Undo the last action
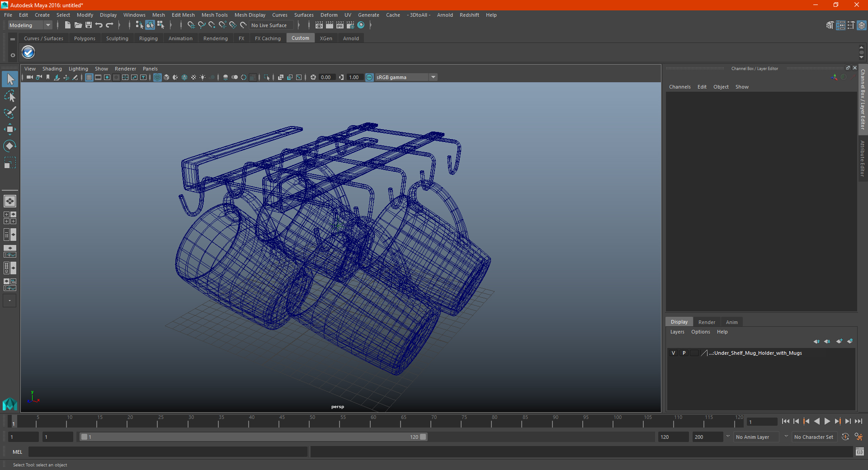 tap(99, 25)
